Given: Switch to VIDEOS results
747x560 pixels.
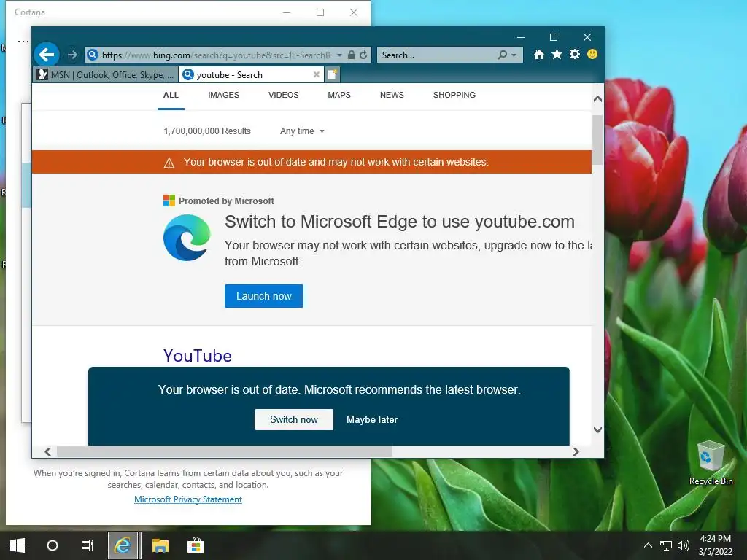Looking at the screenshot, I should tap(284, 95).
